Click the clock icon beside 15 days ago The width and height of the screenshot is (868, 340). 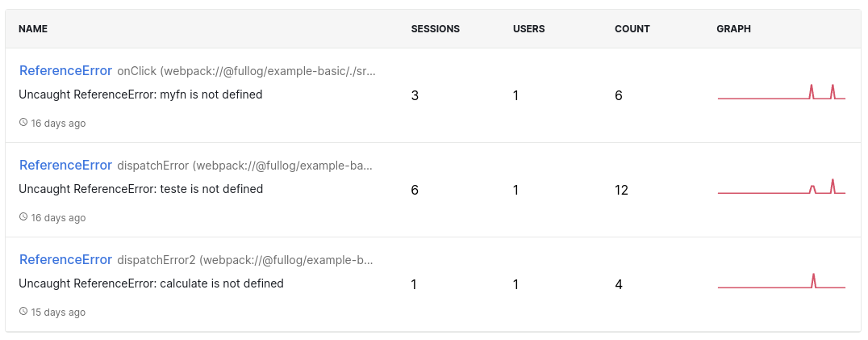click(x=23, y=311)
